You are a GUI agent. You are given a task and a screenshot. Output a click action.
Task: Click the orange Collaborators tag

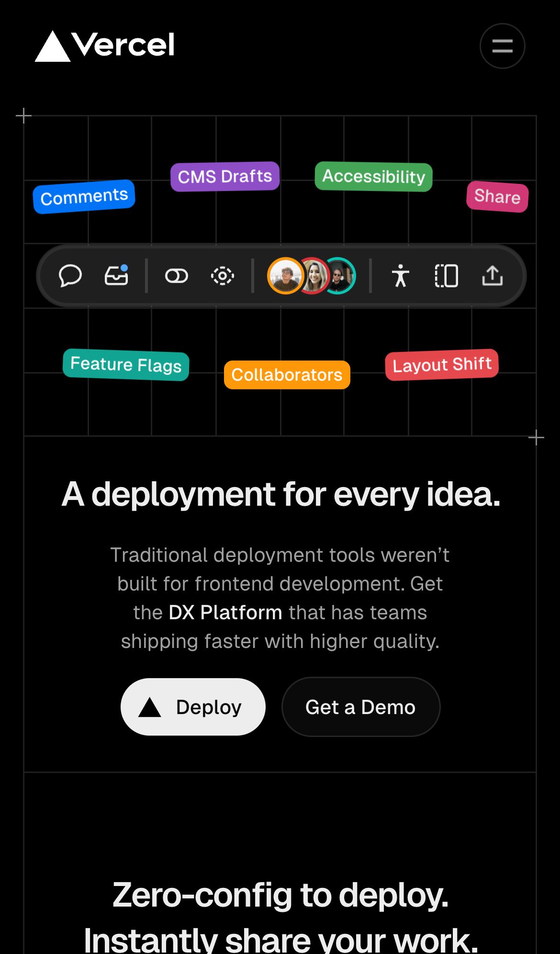tap(287, 375)
